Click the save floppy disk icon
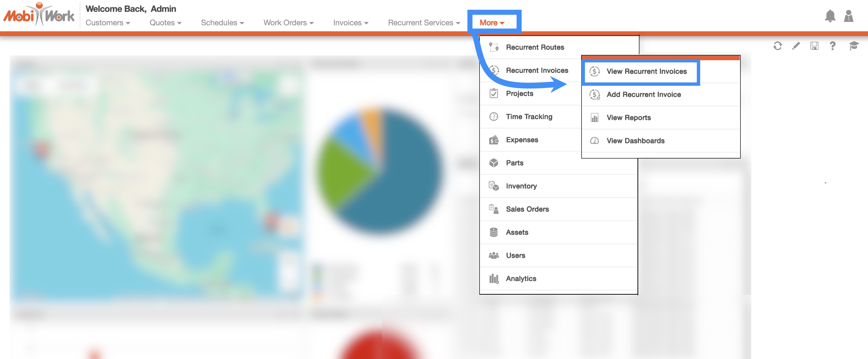Viewport: 868px width, 359px height. coord(814,46)
